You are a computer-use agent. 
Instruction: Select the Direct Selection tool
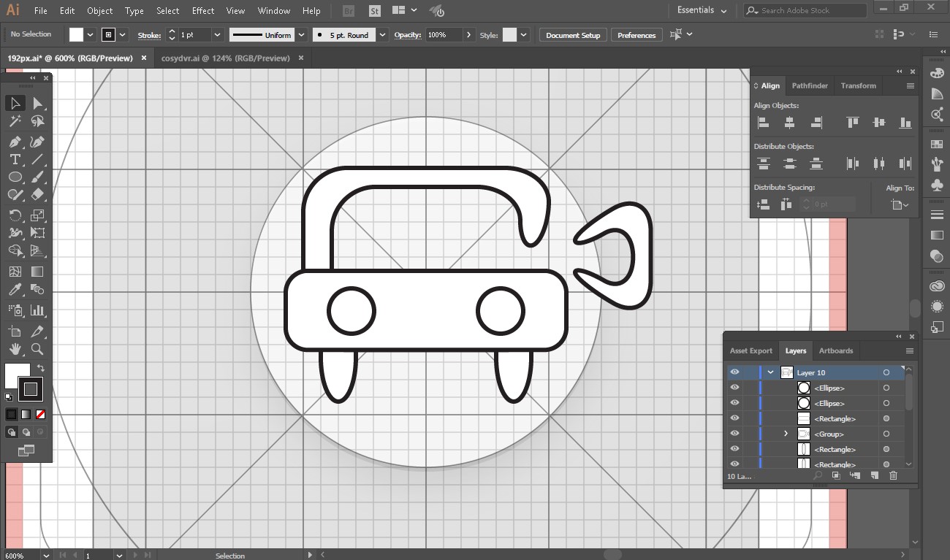click(x=38, y=104)
